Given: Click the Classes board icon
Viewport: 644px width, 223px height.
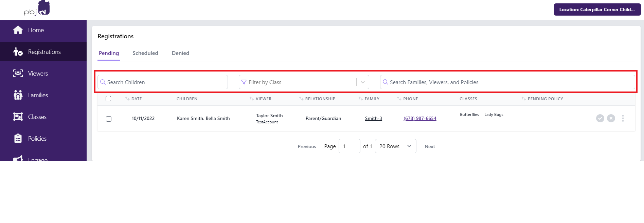Looking at the screenshot, I should [x=18, y=117].
